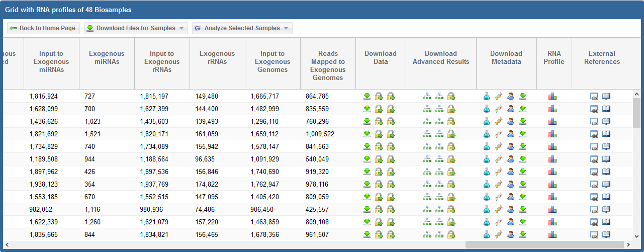Open RNA Profile bar chart for the 1,821,692 row

tap(553, 134)
